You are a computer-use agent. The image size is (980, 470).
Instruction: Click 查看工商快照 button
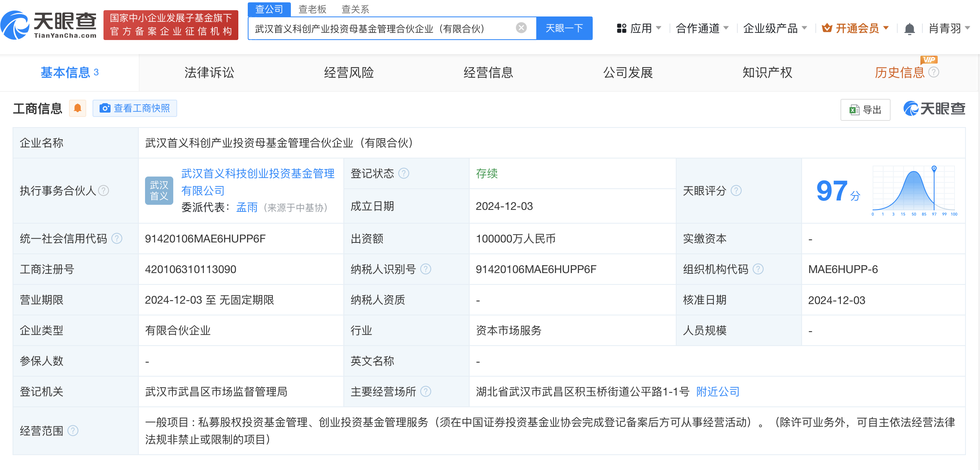pyautogui.click(x=135, y=108)
